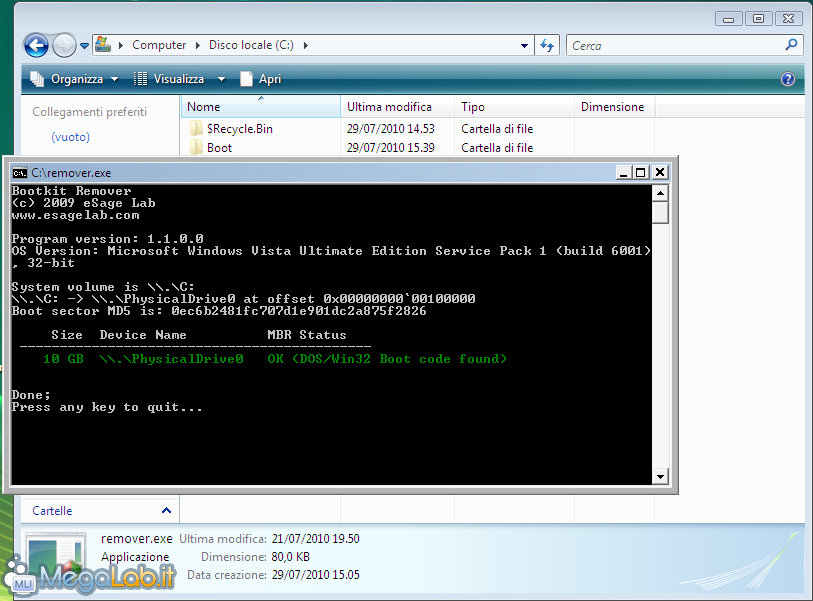Click the console vertical scrollbar thumb
The height and width of the screenshot is (601, 813).
(660, 213)
